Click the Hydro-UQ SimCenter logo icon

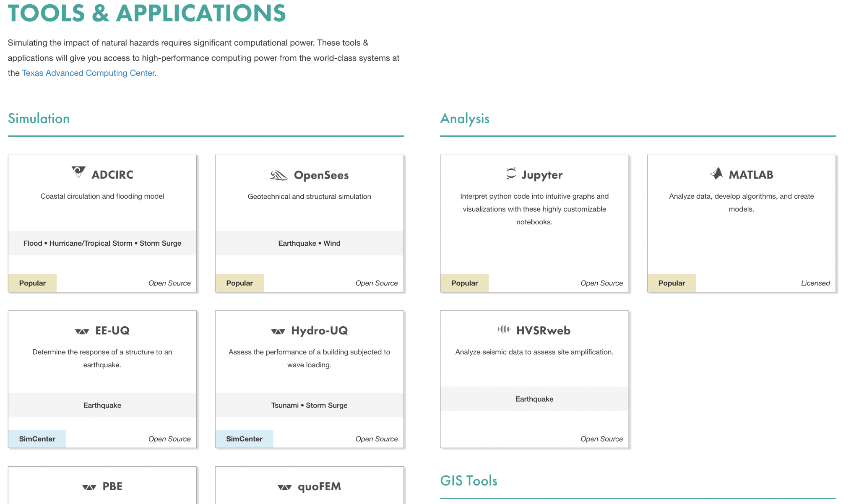click(278, 331)
